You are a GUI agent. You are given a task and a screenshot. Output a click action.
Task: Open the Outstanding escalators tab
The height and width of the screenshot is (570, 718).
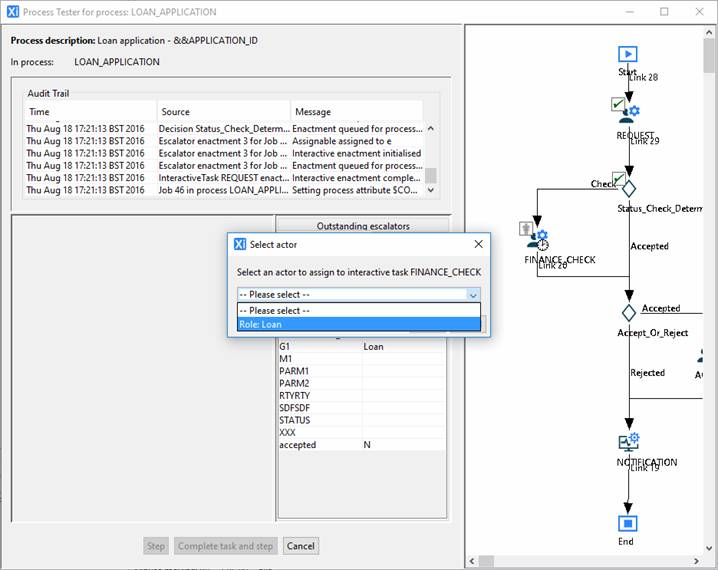coord(362,226)
